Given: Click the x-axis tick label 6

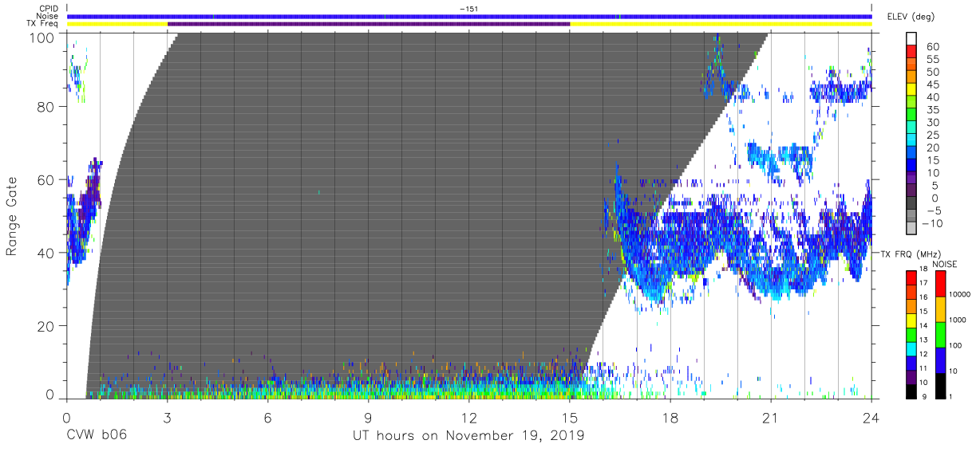Looking at the screenshot, I should coord(267,419).
